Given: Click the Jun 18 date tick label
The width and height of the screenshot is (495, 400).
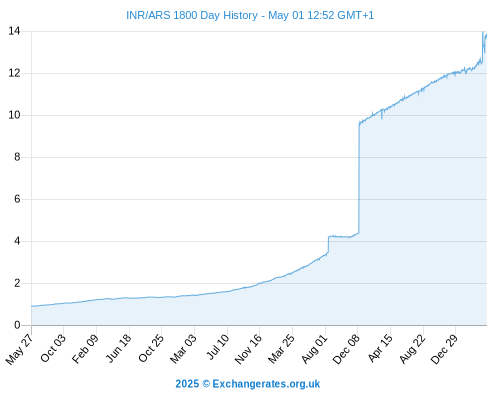Looking at the screenshot, I should coord(118,348).
